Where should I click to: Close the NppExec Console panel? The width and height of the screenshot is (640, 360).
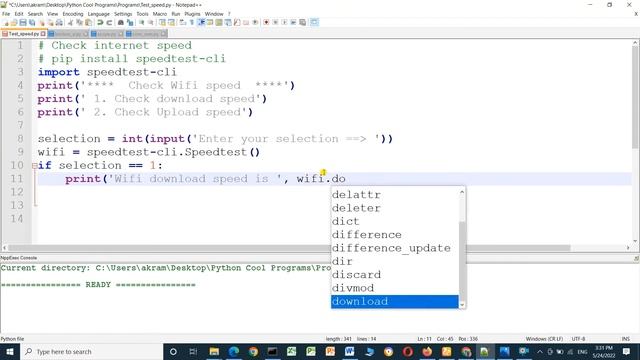tap(636, 258)
